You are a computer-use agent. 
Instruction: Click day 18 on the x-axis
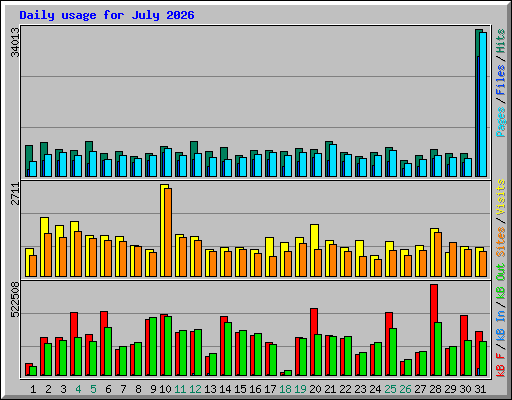click(285, 389)
